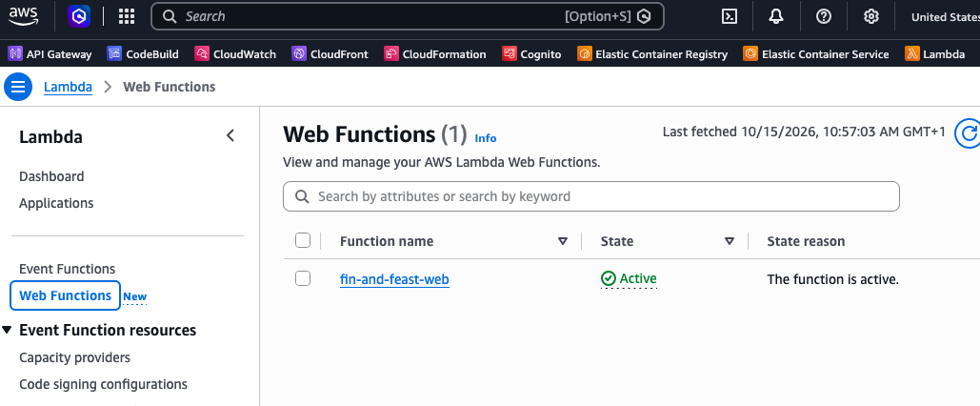Click the New badge beside Web Functions
This screenshot has height=406, width=980.
click(x=135, y=297)
